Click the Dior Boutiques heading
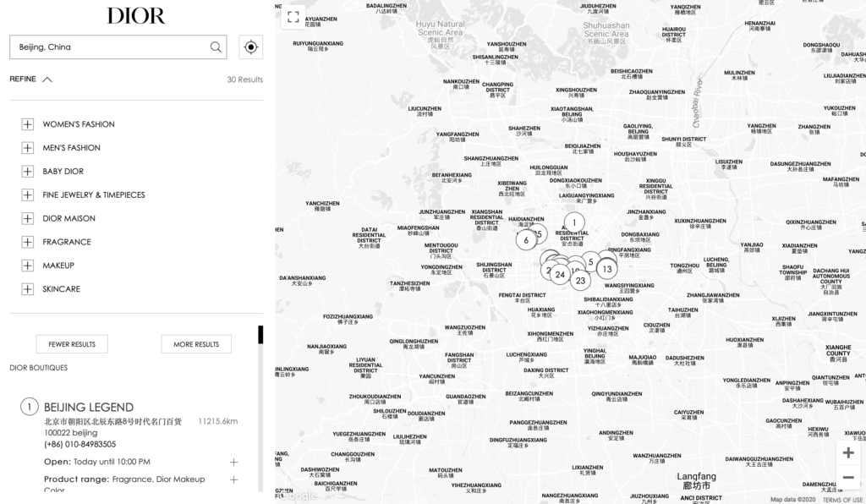Image resolution: width=866 pixels, height=504 pixels. click(39, 368)
